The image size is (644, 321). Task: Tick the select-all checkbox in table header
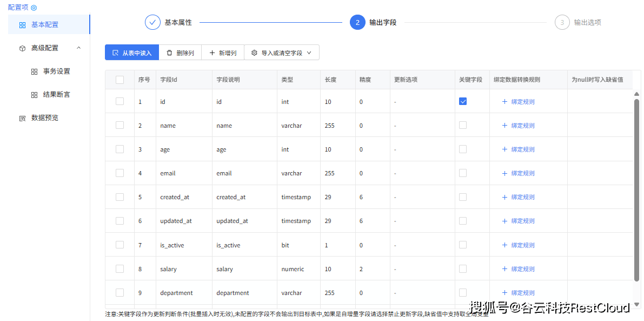click(x=119, y=80)
